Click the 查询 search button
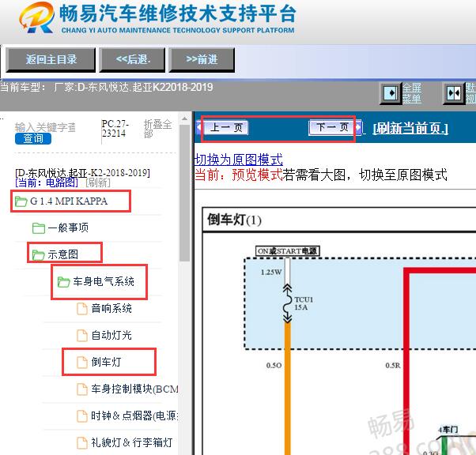The width and height of the screenshot is (476, 455). pos(33,138)
